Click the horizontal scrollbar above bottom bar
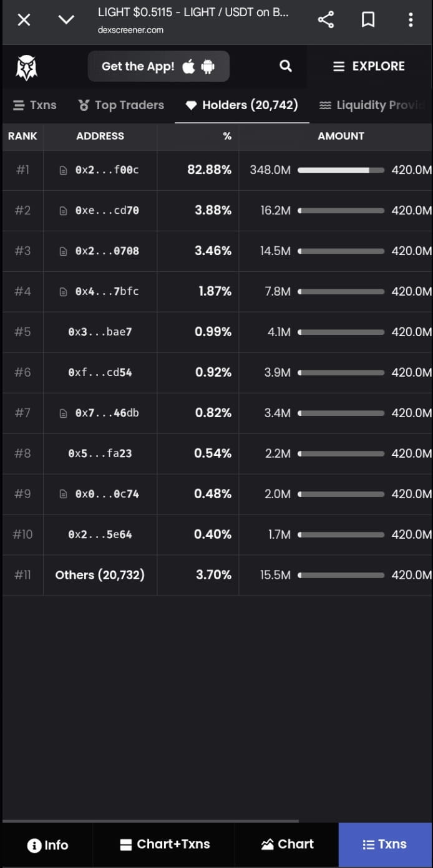The width and height of the screenshot is (433, 868). [x=150, y=821]
